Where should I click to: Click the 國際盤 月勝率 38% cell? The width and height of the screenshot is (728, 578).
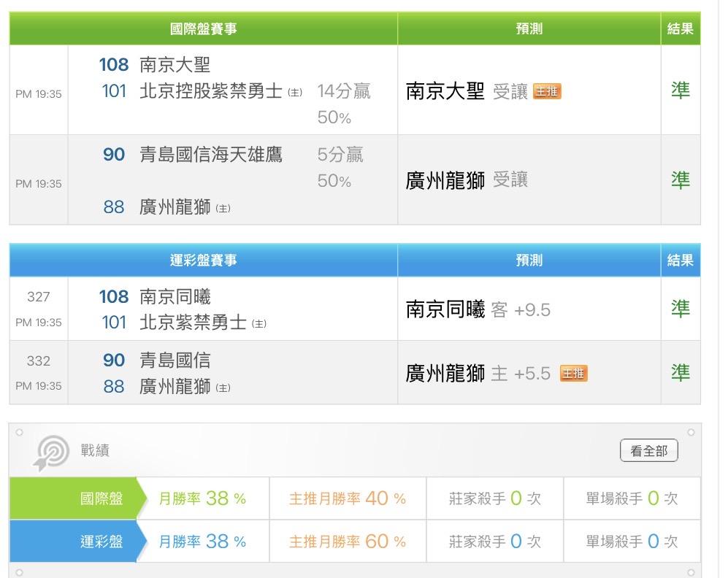(202, 498)
